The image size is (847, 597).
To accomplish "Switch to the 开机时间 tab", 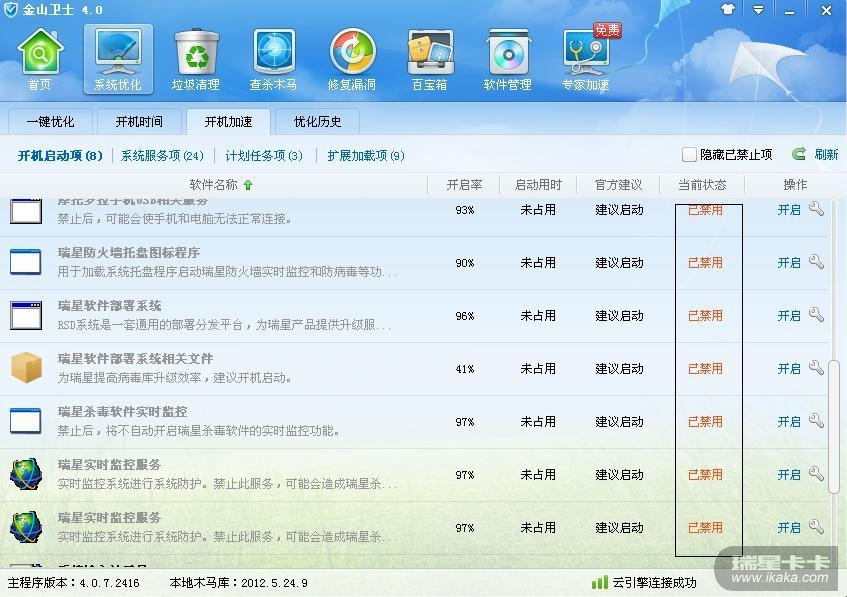I will (x=139, y=122).
